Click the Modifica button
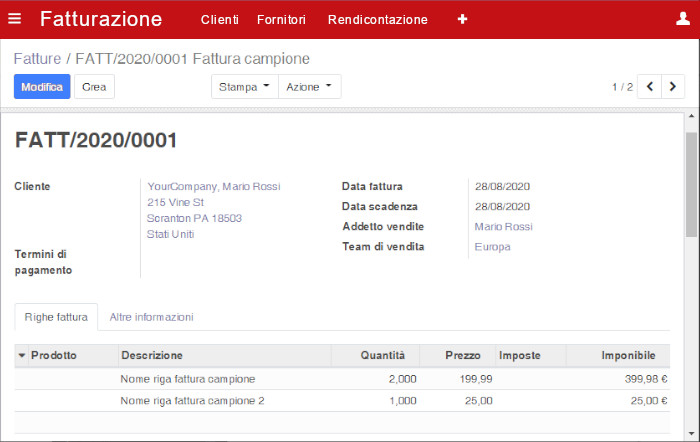The width and height of the screenshot is (700, 442). click(x=42, y=87)
